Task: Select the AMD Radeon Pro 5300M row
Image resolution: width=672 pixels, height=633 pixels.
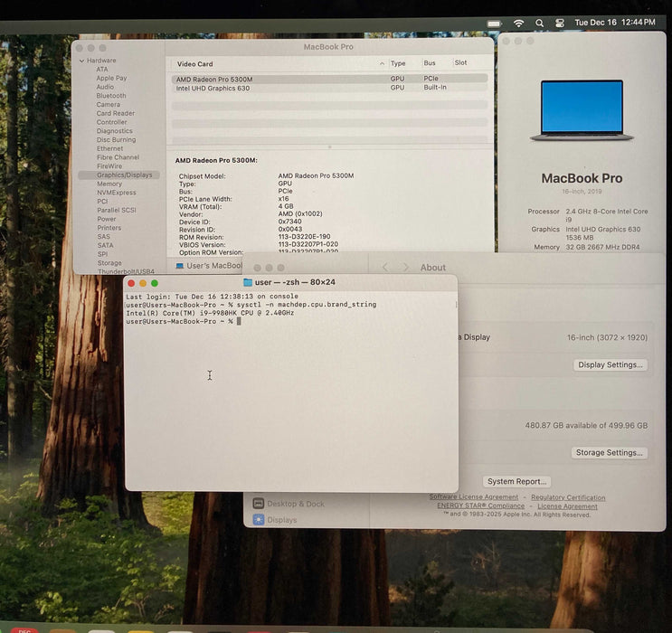Action: coord(329,79)
